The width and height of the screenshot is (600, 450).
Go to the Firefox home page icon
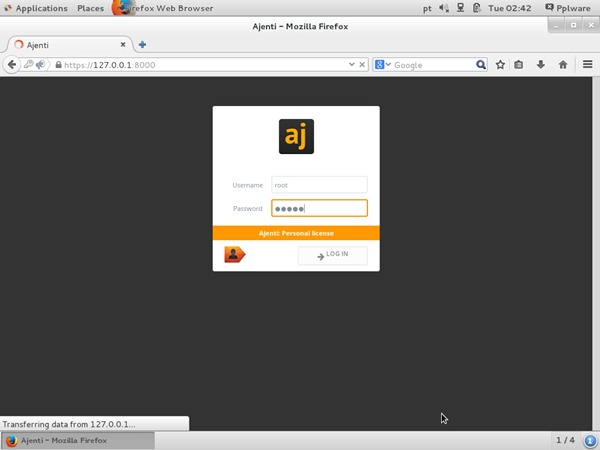click(x=563, y=65)
